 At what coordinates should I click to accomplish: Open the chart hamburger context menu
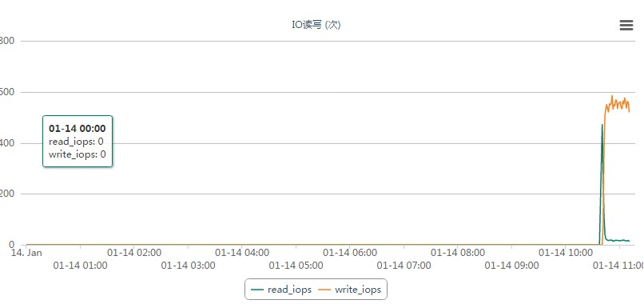(x=626, y=25)
